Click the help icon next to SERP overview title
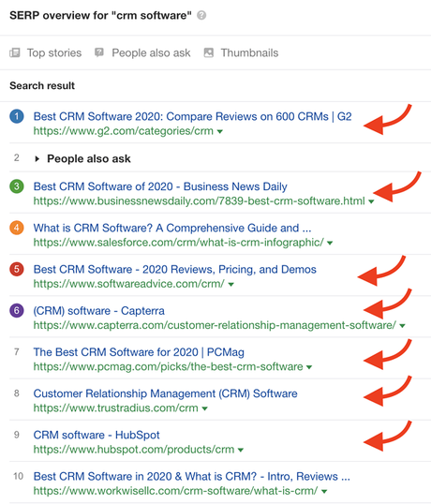Image resolution: width=431 pixels, height=504 pixels. (x=201, y=15)
